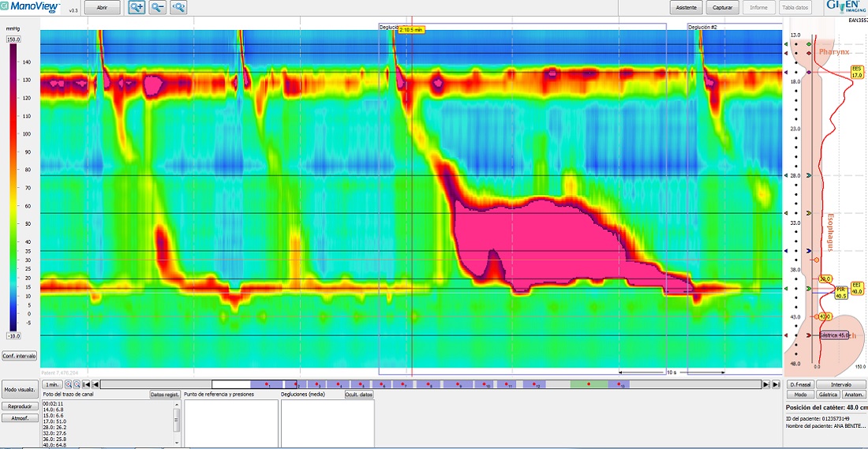Select swallow marker 6 in timeline
The image size is (868, 449).
point(383,384)
